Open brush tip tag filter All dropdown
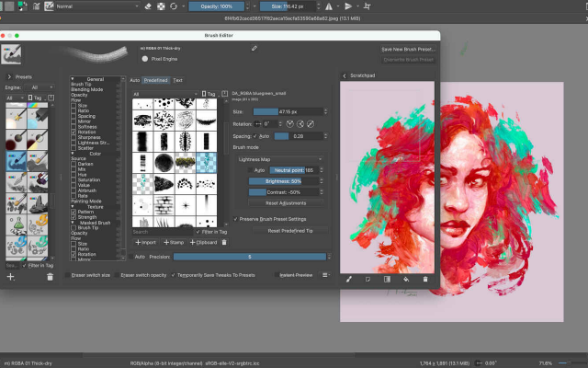The width and height of the screenshot is (588, 368). [165, 94]
